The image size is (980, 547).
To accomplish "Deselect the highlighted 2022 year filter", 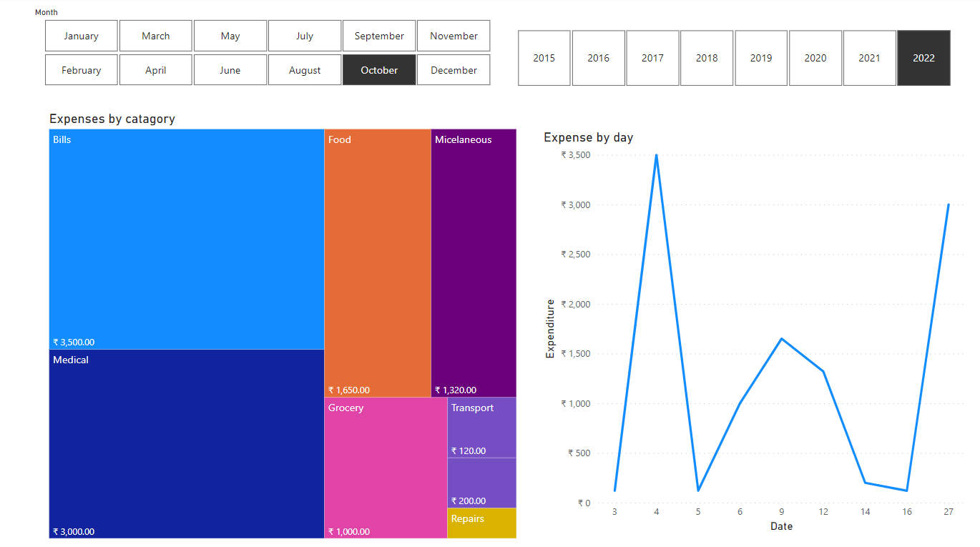I will pyautogui.click(x=923, y=58).
